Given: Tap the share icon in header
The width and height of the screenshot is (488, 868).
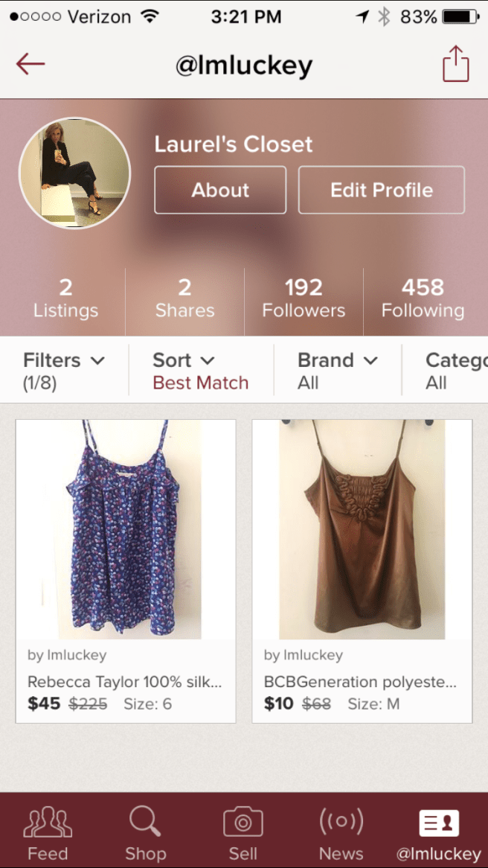Looking at the screenshot, I should point(455,65).
